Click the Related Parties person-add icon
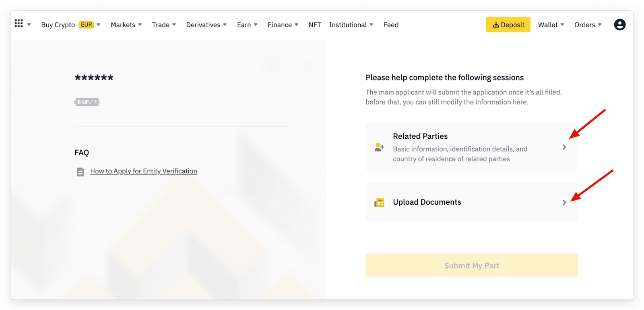Screen dimensions: 644x310 click(379, 147)
